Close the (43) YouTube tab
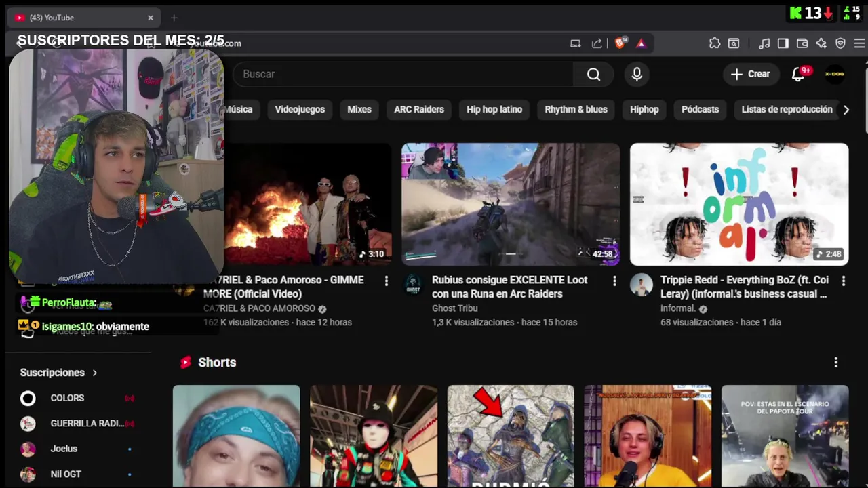 tap(151, 18)
